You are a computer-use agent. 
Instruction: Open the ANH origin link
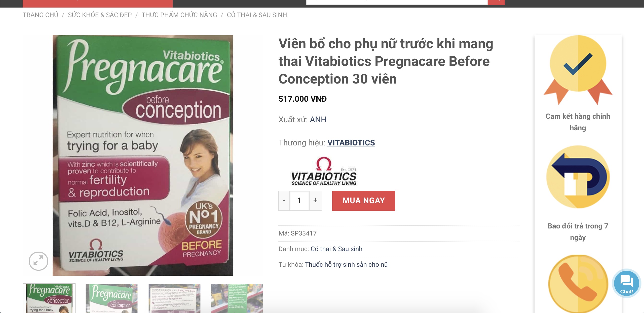tap(318, 119)
